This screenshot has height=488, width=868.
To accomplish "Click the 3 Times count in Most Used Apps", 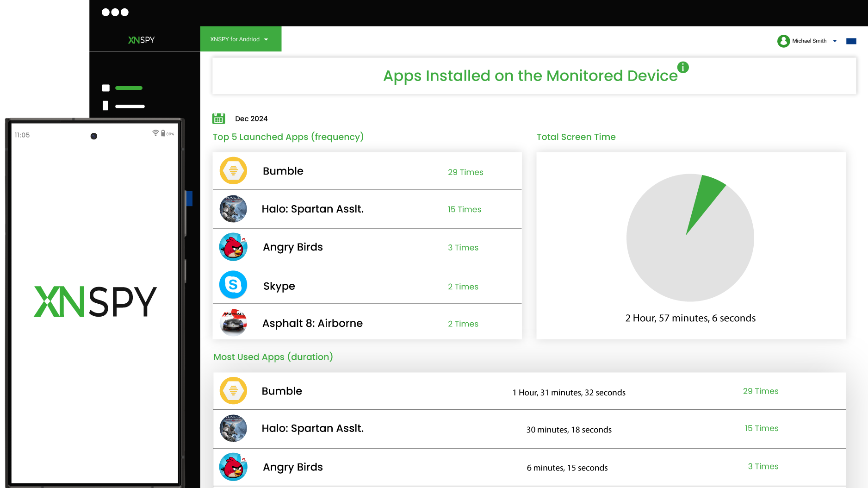I will [x=763, y=466].
